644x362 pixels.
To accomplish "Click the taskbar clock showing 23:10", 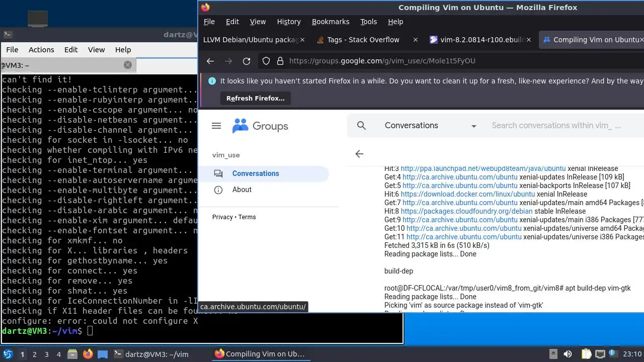I will pos(632,354).
